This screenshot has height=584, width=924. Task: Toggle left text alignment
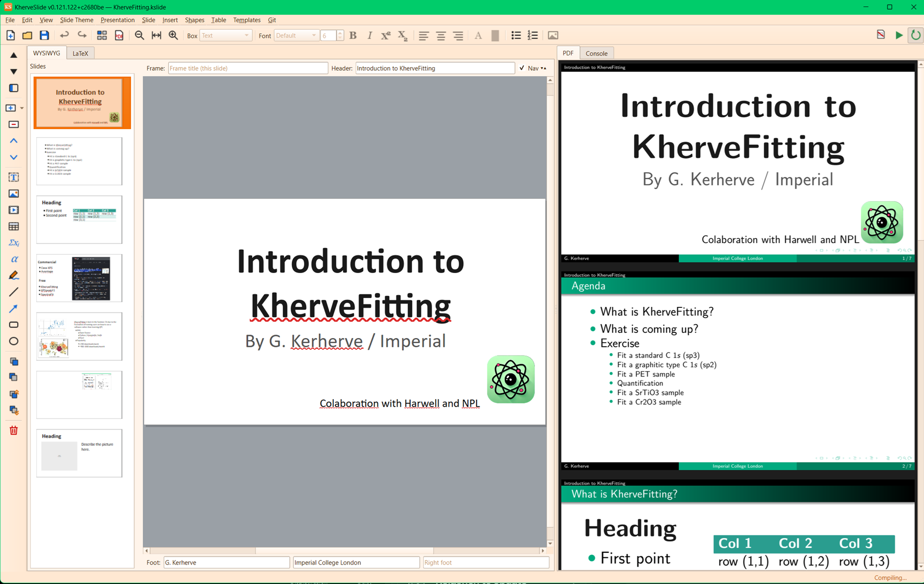(x=423, y=35)
